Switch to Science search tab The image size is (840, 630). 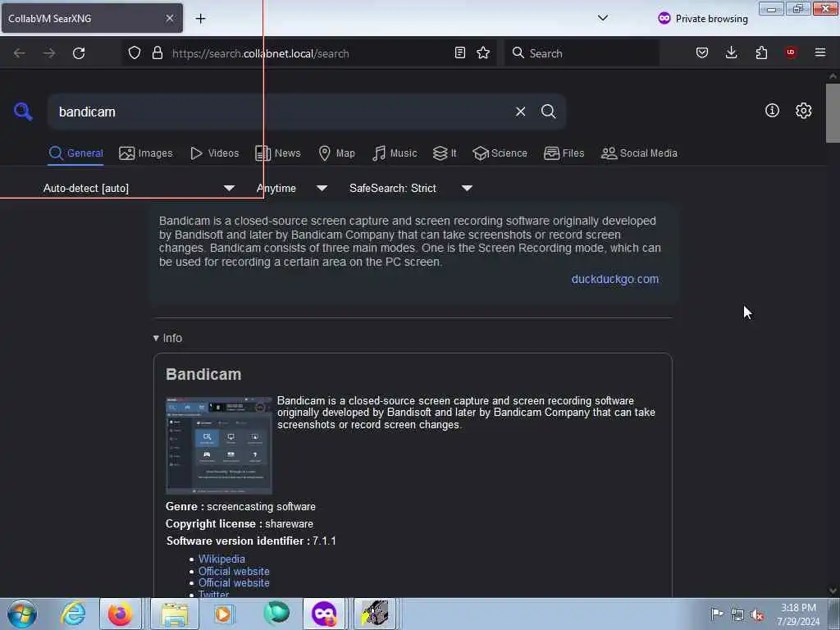pos(500,153)
